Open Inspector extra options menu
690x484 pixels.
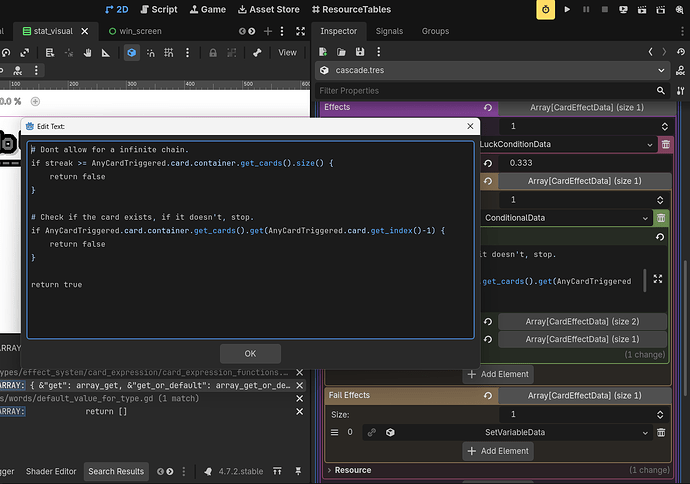pyautogui.click(x=378, y=52)
